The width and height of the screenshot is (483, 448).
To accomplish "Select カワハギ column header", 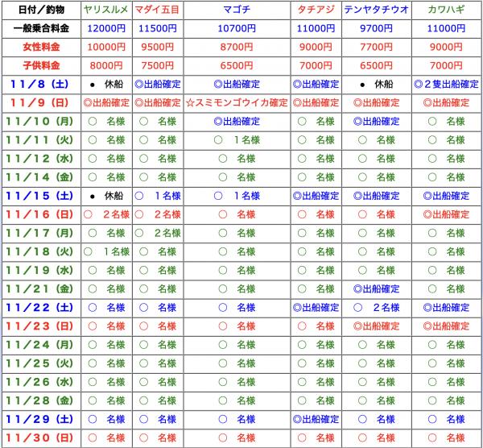I will point(446,10).
